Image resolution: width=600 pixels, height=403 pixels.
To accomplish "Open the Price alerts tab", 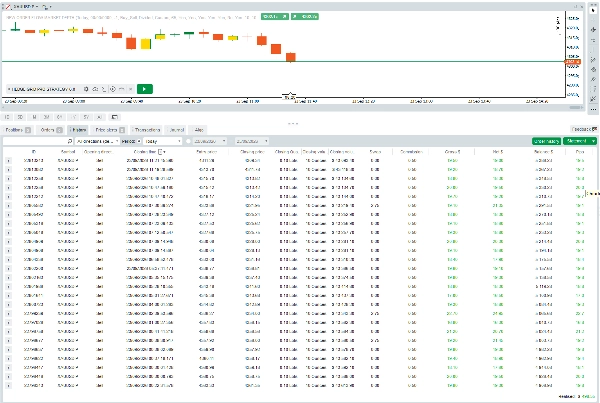I will coord(109,130).
